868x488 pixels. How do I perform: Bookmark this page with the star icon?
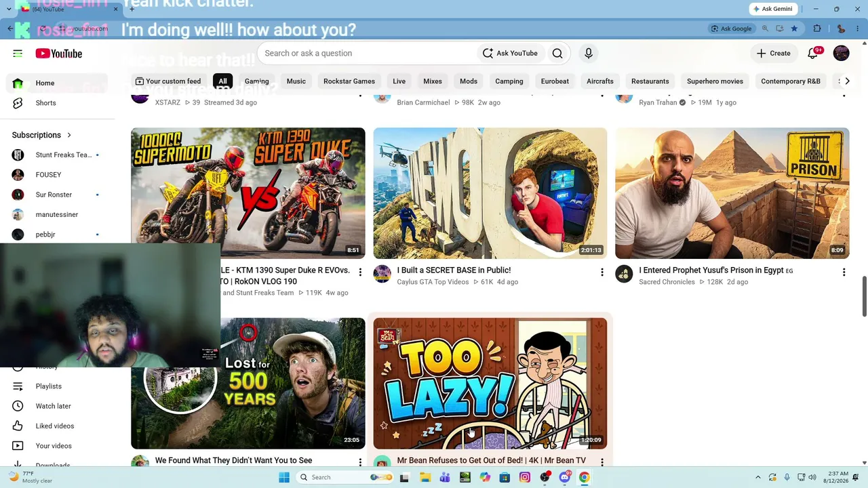coord(794,28)
